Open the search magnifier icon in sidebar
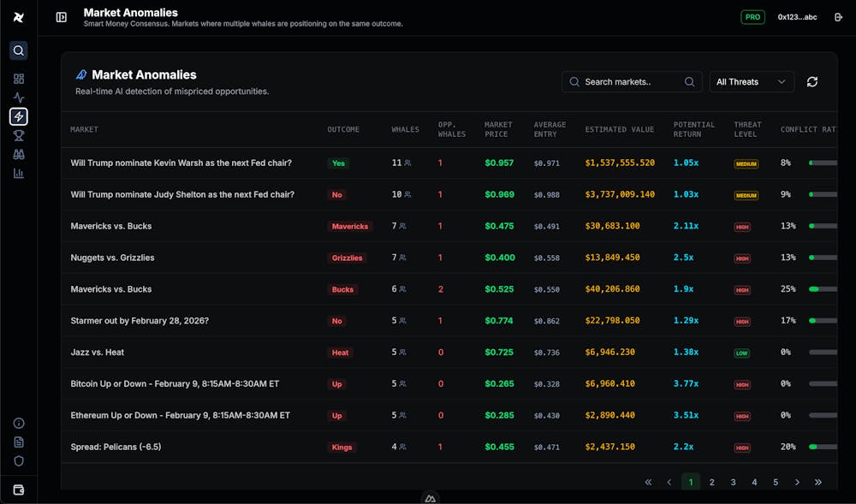 pyautogui.click(x=18, y=50)
